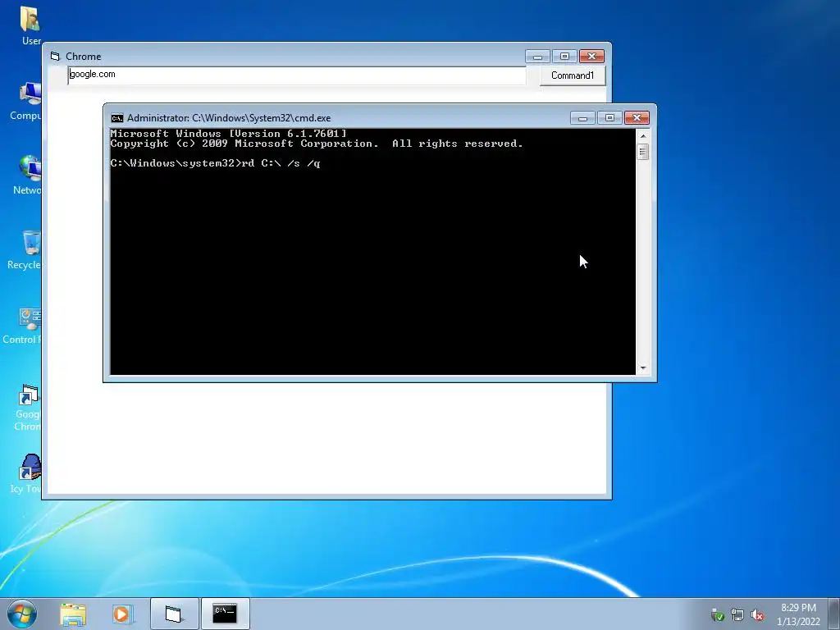
Task: Click the Copyright 2009 Microsoft line in cmd
Action: (317, 144)
